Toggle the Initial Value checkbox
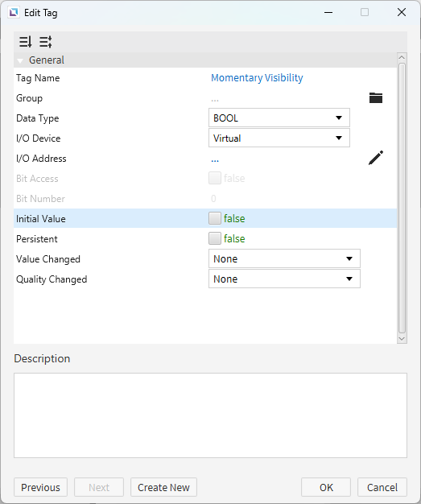 [215, 218]
